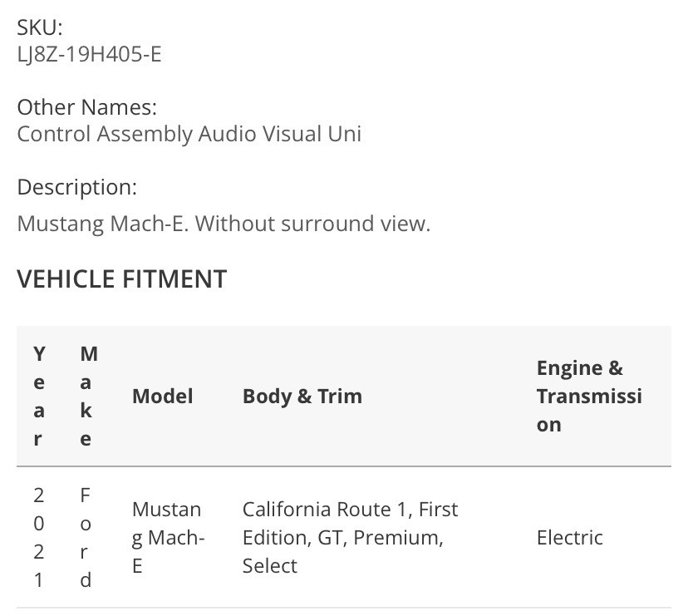Click the Body & Trim column header

coord(302,397)
